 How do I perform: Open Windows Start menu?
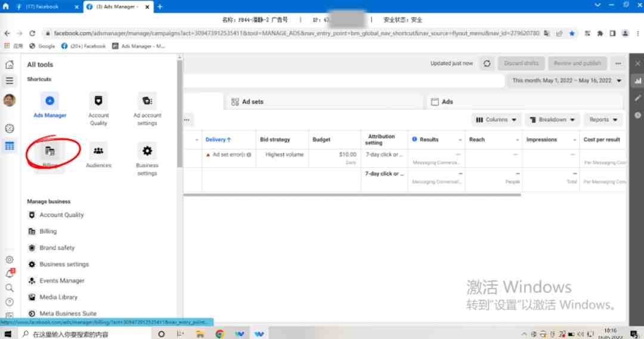(x=8, y=334)
